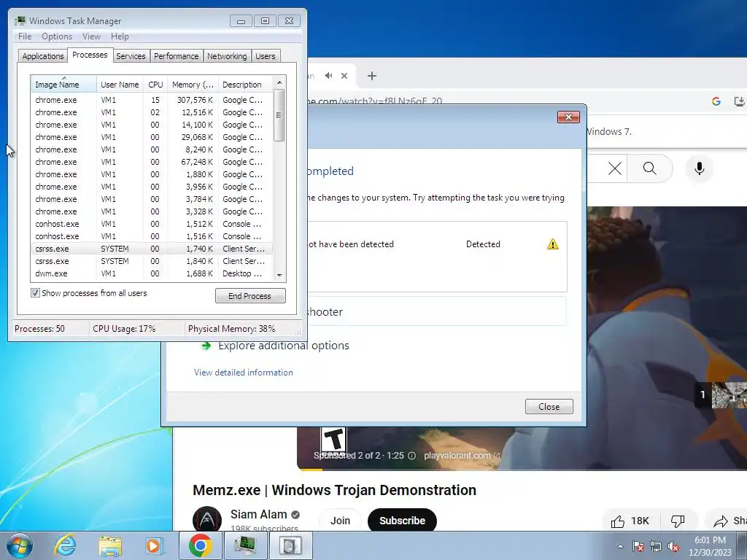Select chrome.exe row using 67,248 K
Image resolution: width=747 pixels, height=560 pixels.
point(152,162)
